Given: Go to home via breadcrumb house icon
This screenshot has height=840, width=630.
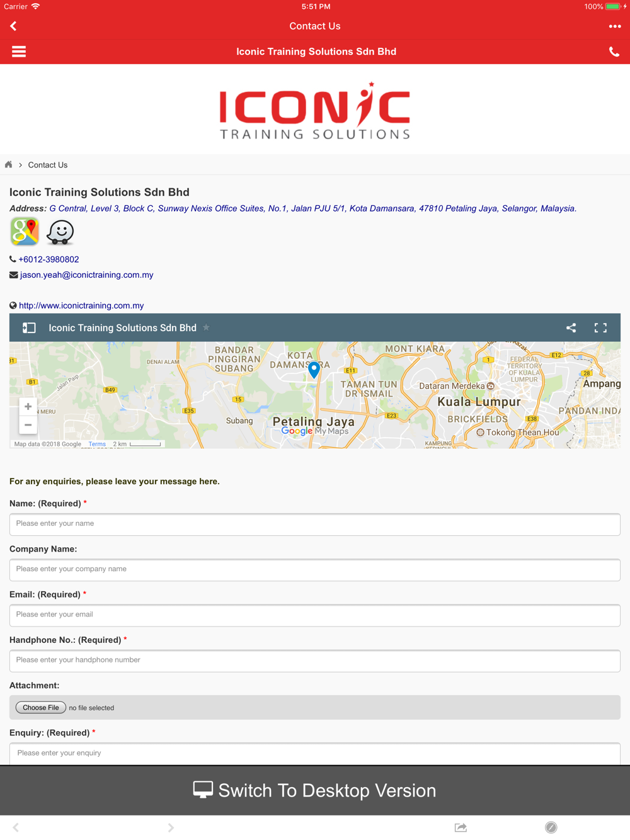Looking at the screenshot, I should point(9,165).
